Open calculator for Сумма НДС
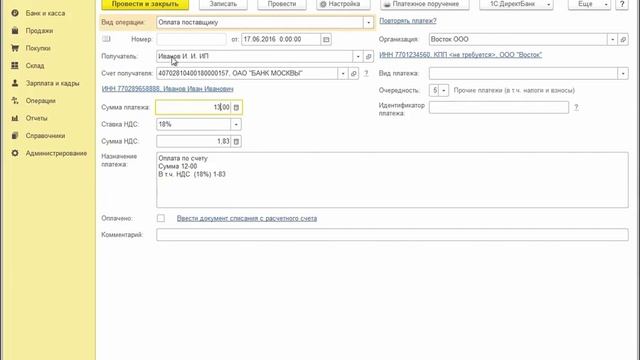The image size is (640, 360). (236, 141)
